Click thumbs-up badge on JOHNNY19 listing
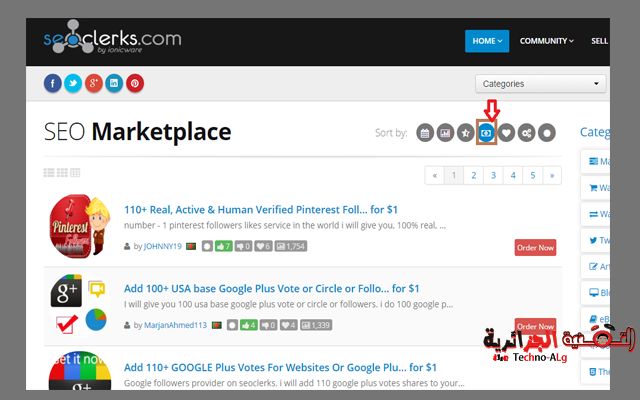The height and width of the screenshot is (400, 640). tap(224, 247)
